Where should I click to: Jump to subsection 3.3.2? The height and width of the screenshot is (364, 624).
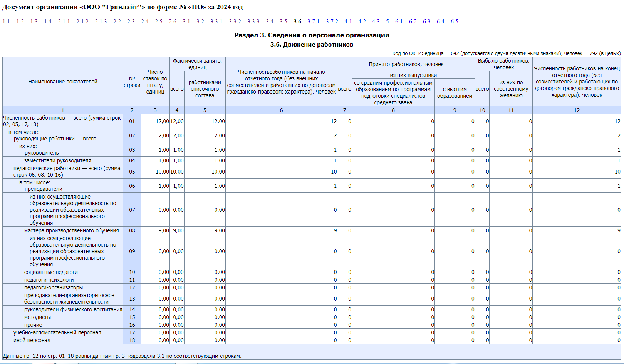click(235, 22)
